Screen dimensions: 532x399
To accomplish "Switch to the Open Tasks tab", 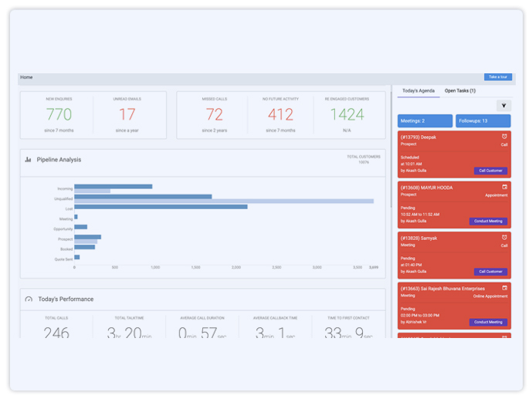I will [460, 91].
